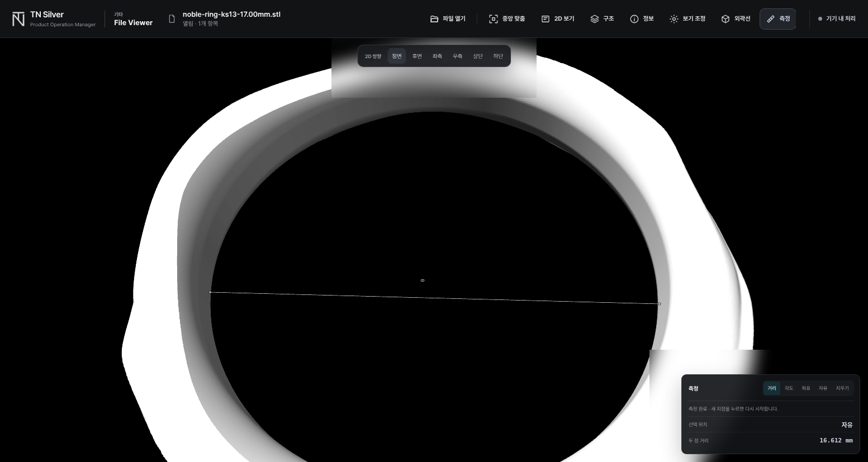868x462 pixels.
Task: Open the 구조 layers panel
Action: click(602, 19)
